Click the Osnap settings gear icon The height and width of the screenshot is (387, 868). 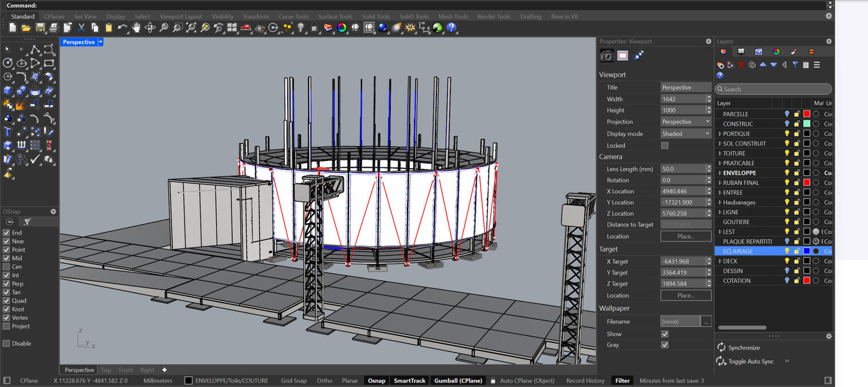pos(53,211)
